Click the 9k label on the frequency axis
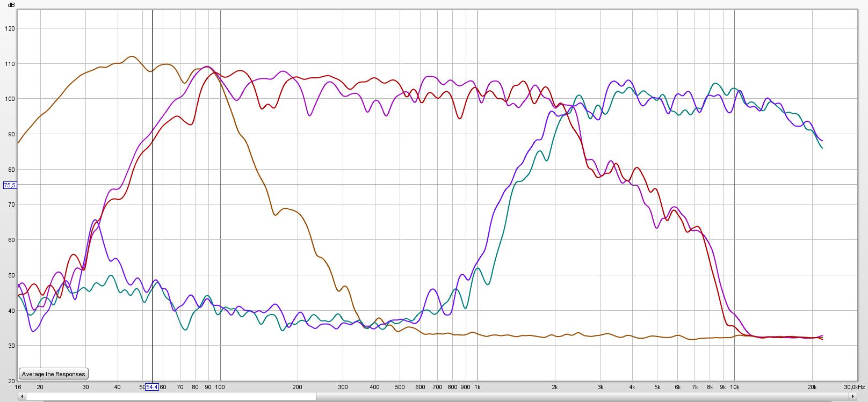Image resolution: width=868 pixels, height=402 pixels. pos(723,387)
